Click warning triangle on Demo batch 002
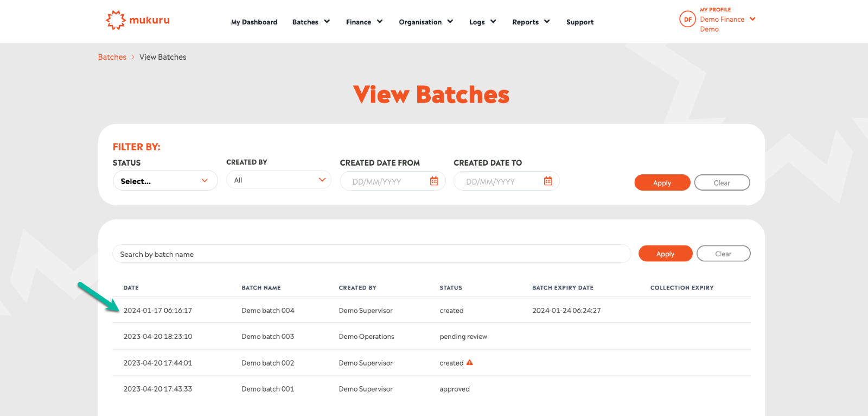Screen dimensions: 868x416 (470, 363)
